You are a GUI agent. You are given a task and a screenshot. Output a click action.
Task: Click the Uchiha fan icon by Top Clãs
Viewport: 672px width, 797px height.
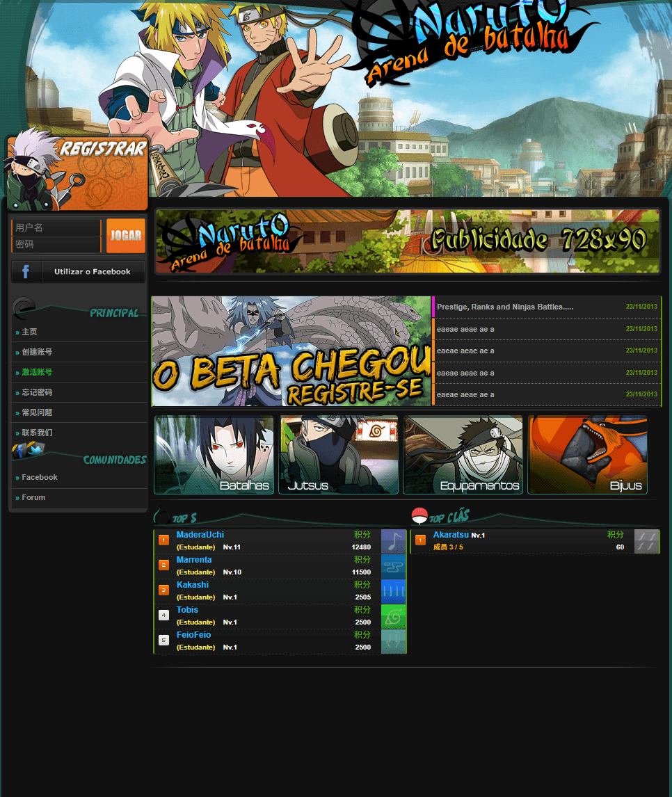[419, 515]
